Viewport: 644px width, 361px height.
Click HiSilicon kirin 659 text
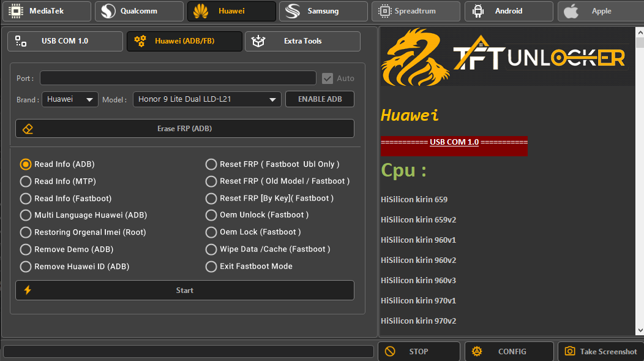(414, 199)
